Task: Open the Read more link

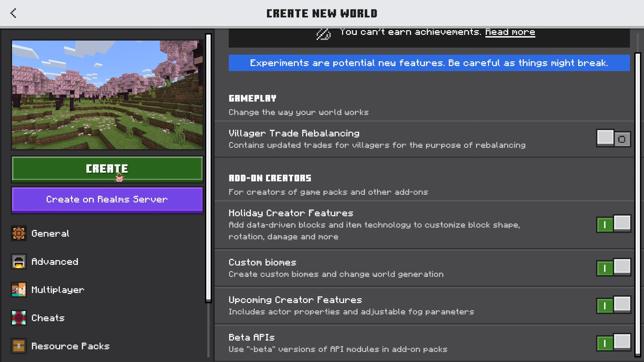Action: point(510,32)
